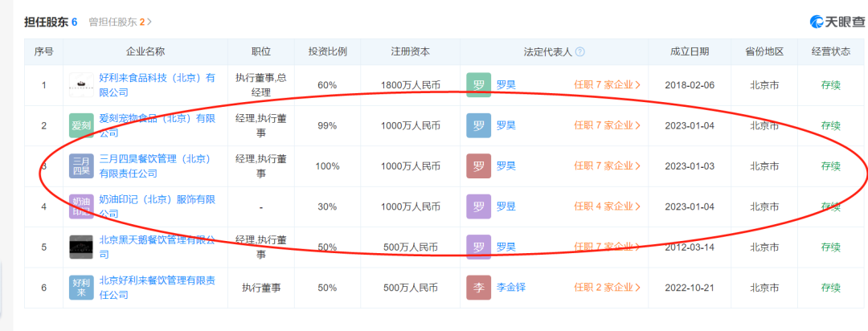Click the 企业名称 column header
The image size is (868, 331).
[x=145, y=52]
